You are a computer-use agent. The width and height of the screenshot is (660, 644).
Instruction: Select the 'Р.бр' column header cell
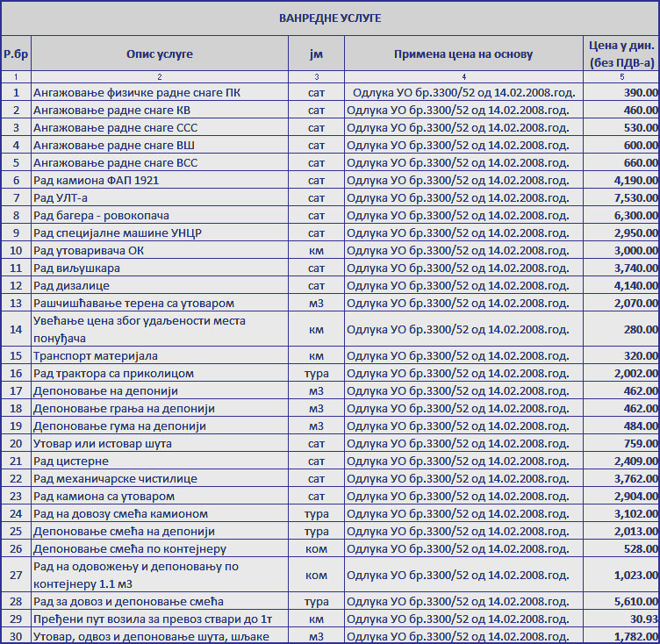pyautogui.click(x=16, y=54)
